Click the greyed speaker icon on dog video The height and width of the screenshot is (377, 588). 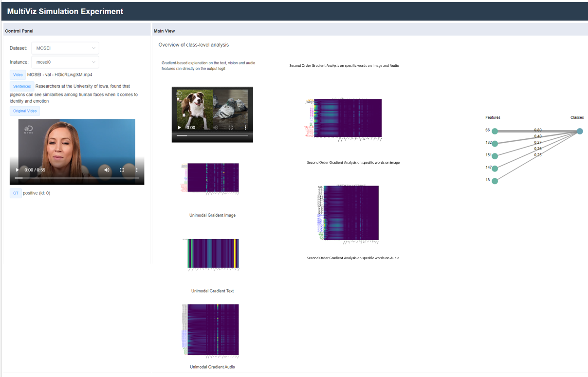point(216,128)
